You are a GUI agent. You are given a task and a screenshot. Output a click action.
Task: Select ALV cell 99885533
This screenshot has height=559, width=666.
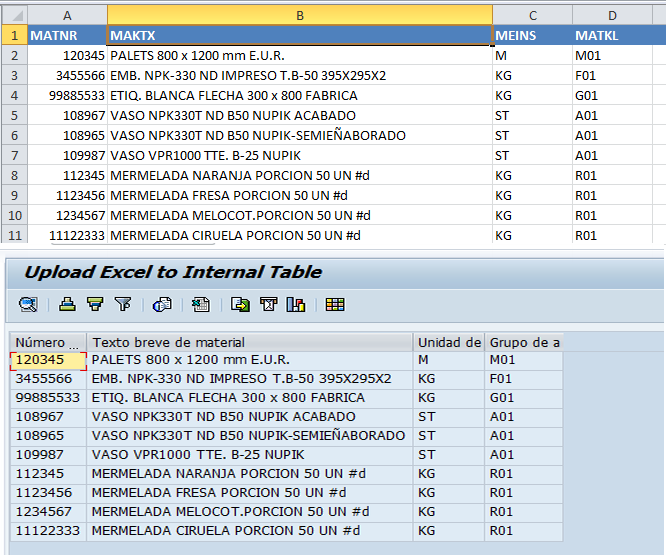(48, 398)
